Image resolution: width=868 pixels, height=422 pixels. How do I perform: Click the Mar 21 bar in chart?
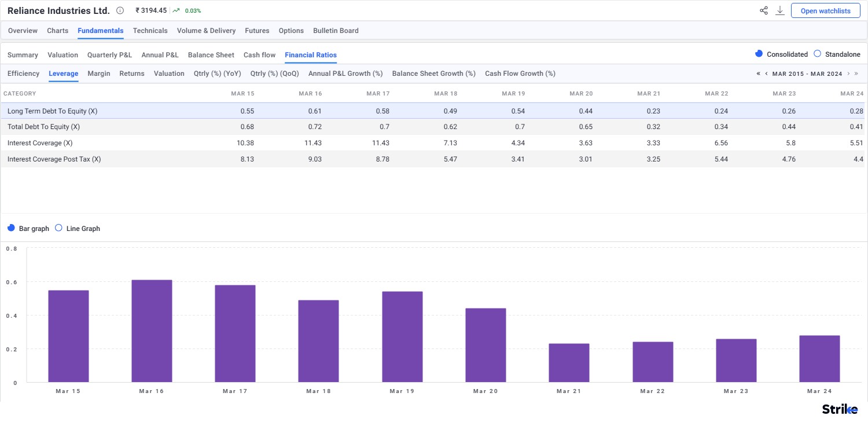[569, 363]
